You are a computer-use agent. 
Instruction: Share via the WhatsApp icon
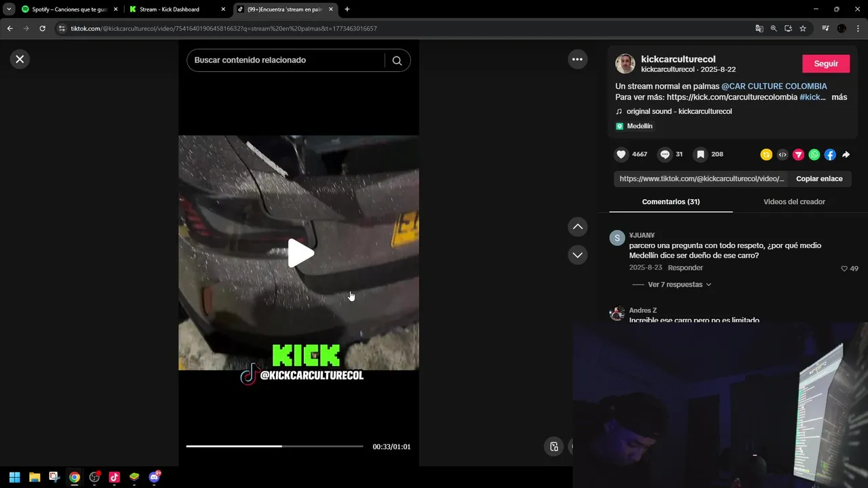(x=814, y=155)
